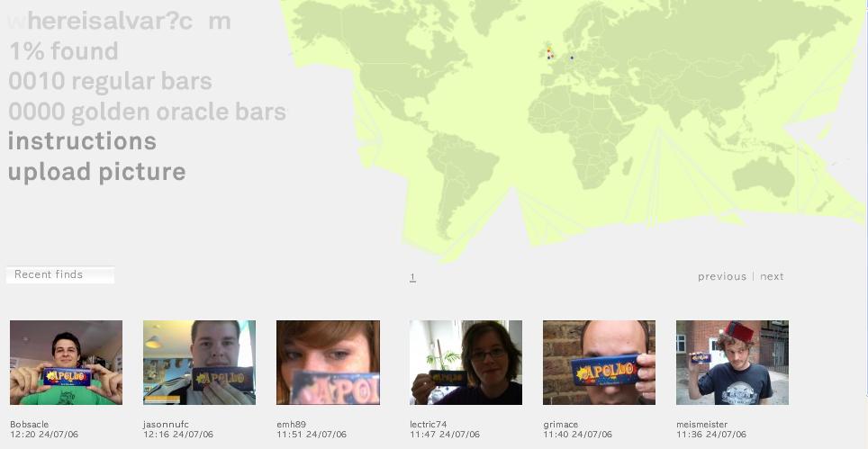Open lectric74's photo thumbnail
The height and width of the screenshot is (449, 868).
point(466,363)
